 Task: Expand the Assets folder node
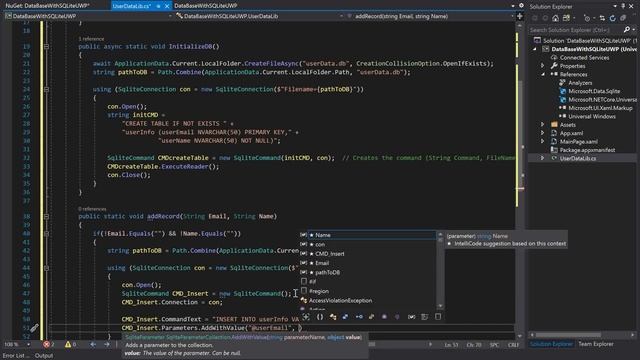pos(542,124)
